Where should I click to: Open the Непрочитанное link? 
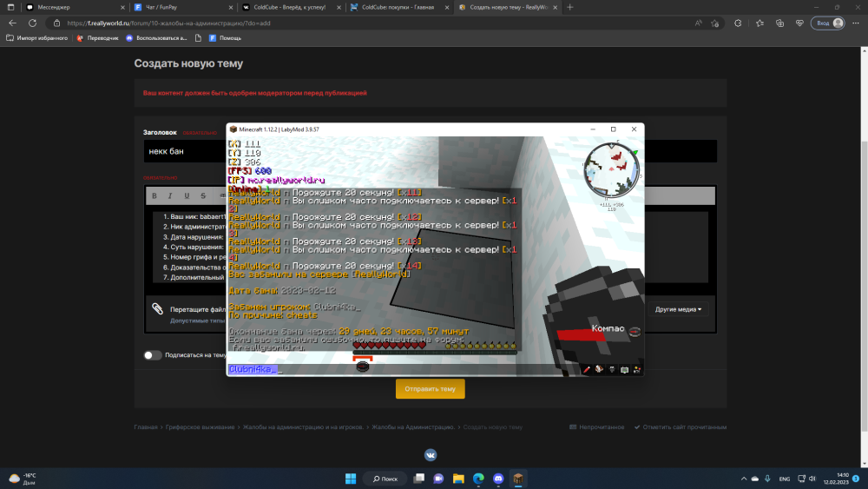point(597,427)
